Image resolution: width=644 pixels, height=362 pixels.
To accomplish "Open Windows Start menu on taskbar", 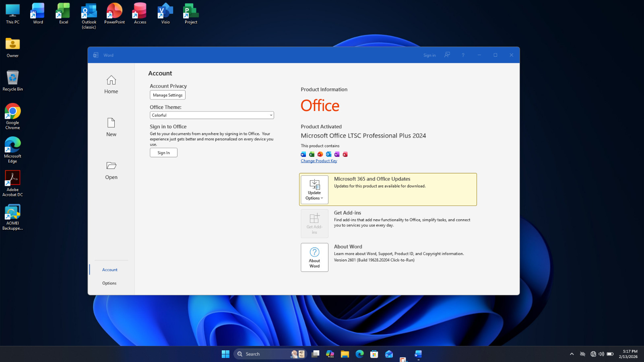I will [x=225, y=354].
